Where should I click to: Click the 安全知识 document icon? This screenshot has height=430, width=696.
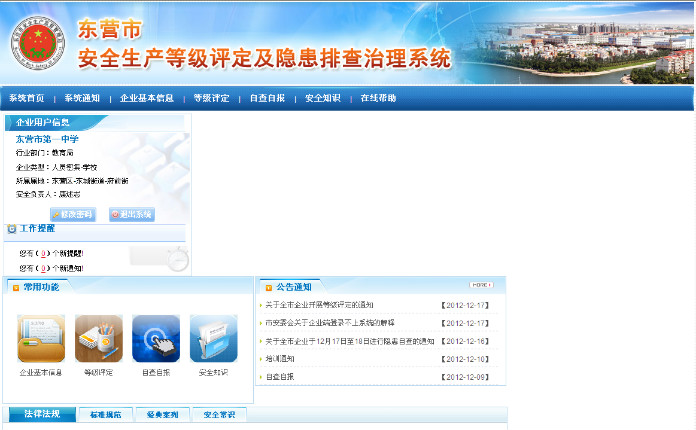[213, 339]
